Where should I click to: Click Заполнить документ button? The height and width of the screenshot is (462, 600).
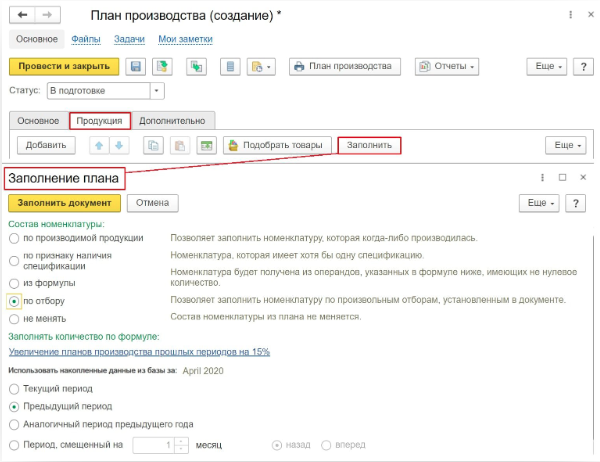[64, 203]
